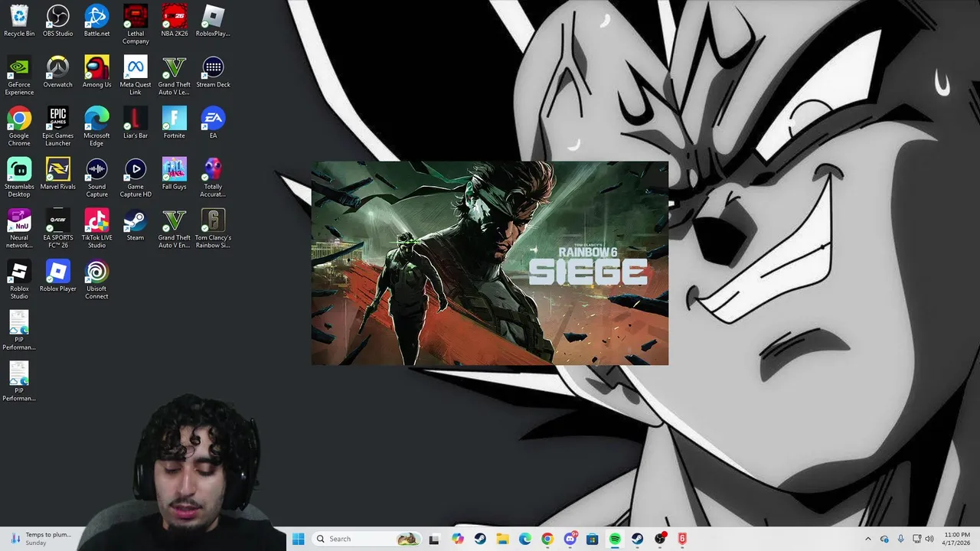The image size is (980, 551).
Task: Expand the hidden system tray icons chevron
Action: tap(867, 539)
